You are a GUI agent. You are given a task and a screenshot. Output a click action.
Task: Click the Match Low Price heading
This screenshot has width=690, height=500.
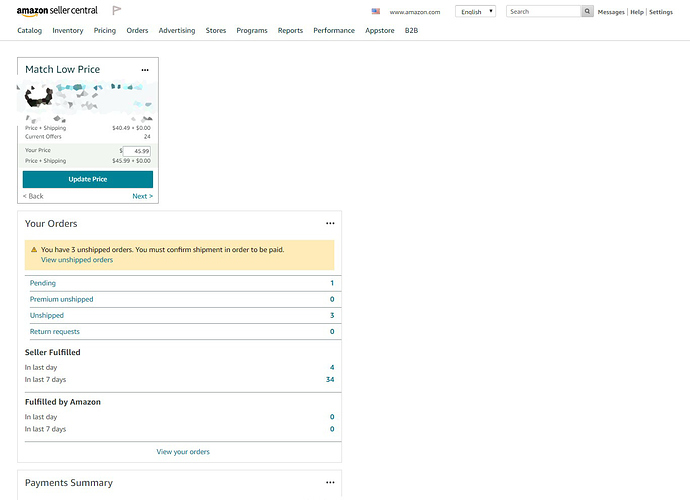pyautogui.click(x=62, y=70)
